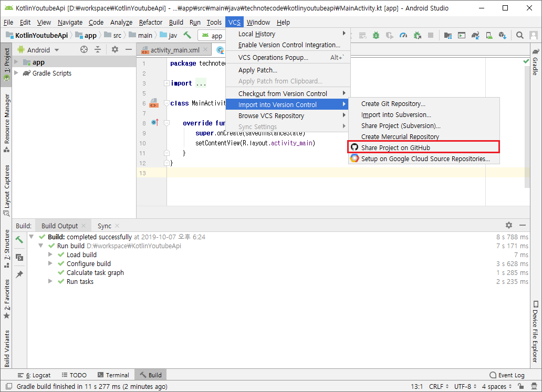542x392 pixels.
Task: Open the Android project view dropdown
Action: [39, 50]
